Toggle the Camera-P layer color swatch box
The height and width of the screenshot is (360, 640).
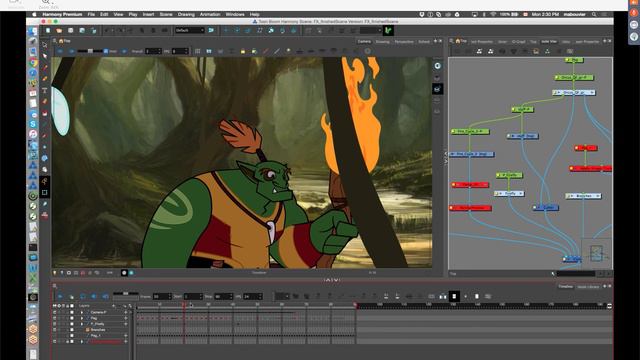tap(72, 312)
